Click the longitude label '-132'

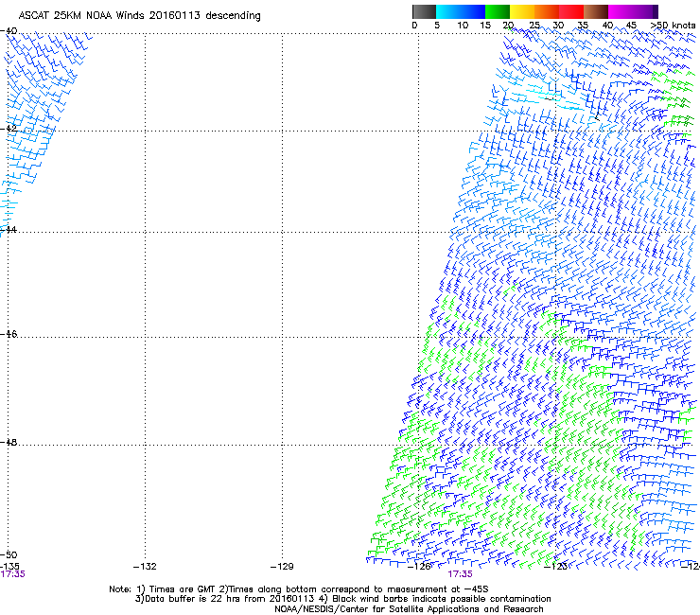[145, 567]
